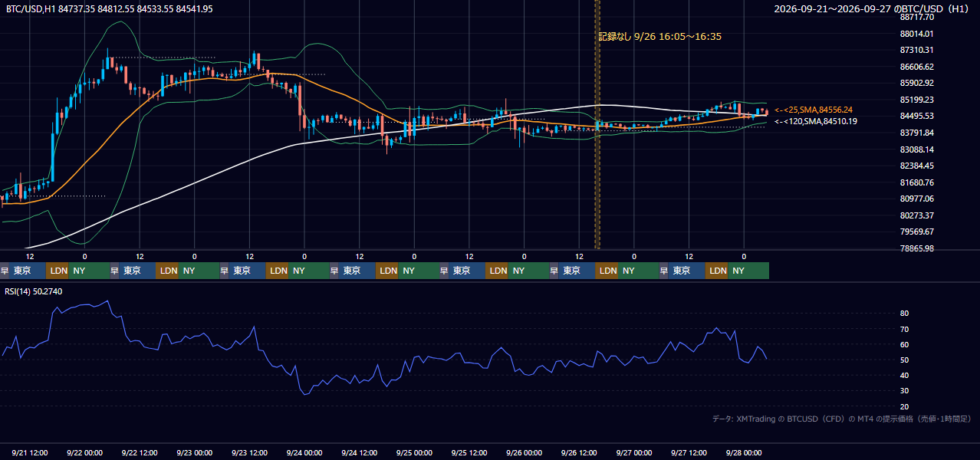Click the 25 SMA 84556.24 label
This screenshot has width=980, height=460.
814,110
